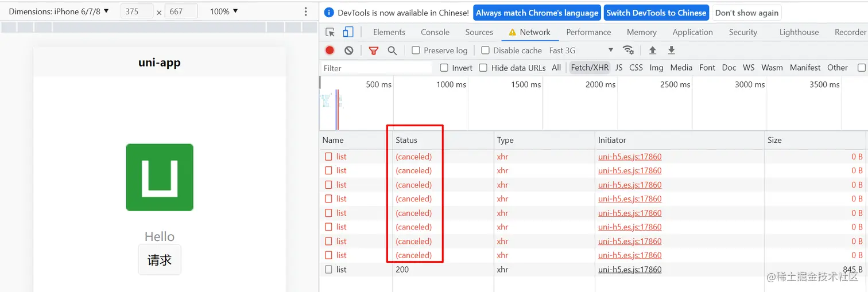
Task: Filter by JS request type
Action: pyautogui.click(x=619, y=68)
